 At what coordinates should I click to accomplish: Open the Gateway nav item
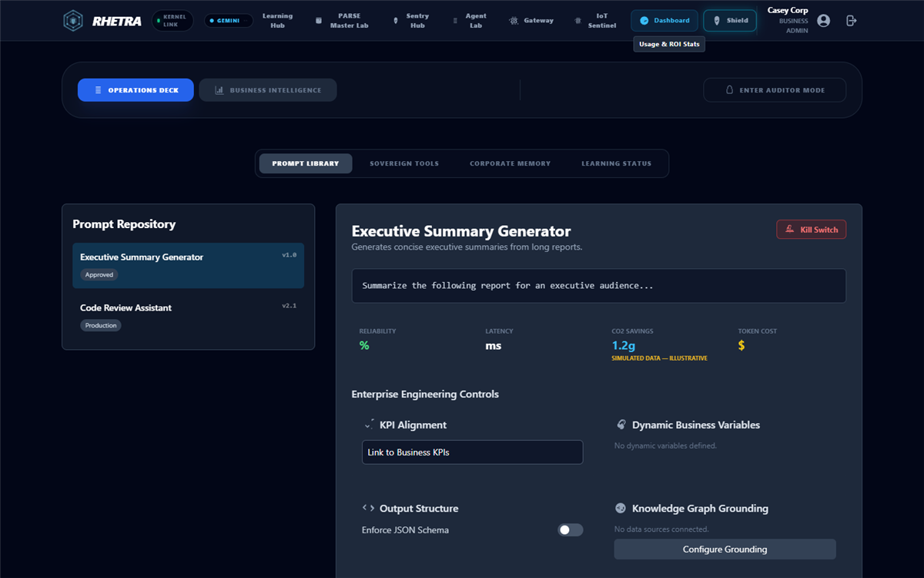531,21
